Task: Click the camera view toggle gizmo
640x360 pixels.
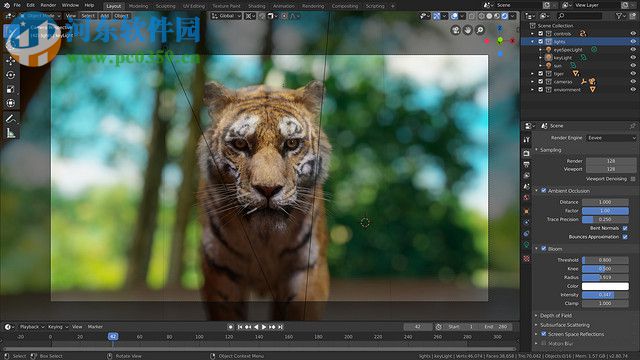Action: pos(456,30)
